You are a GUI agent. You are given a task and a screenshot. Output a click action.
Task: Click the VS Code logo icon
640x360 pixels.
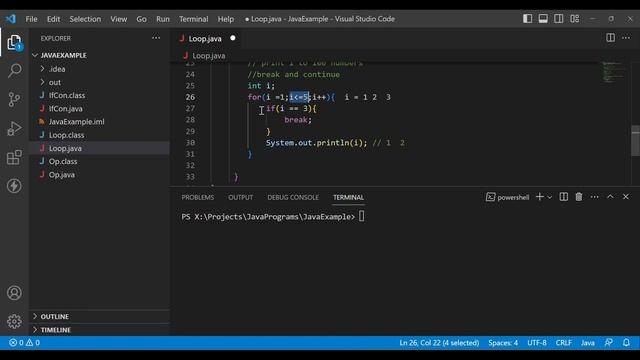point(11,19)
